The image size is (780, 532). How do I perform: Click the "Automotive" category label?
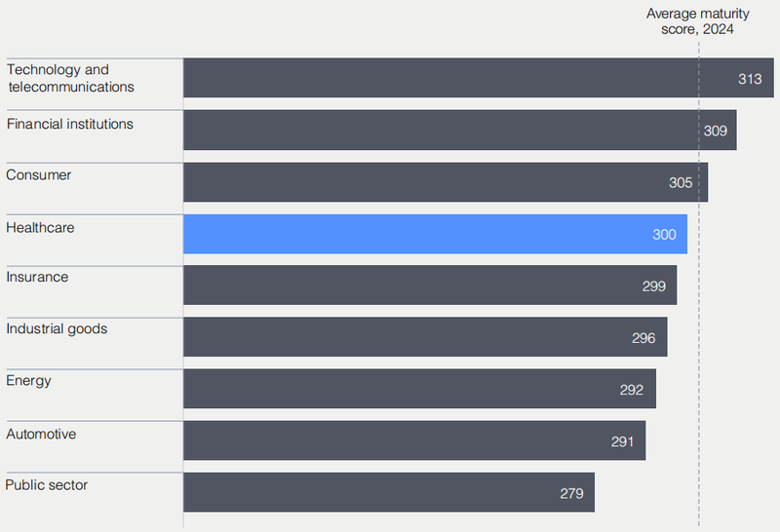tap(41, 433)
